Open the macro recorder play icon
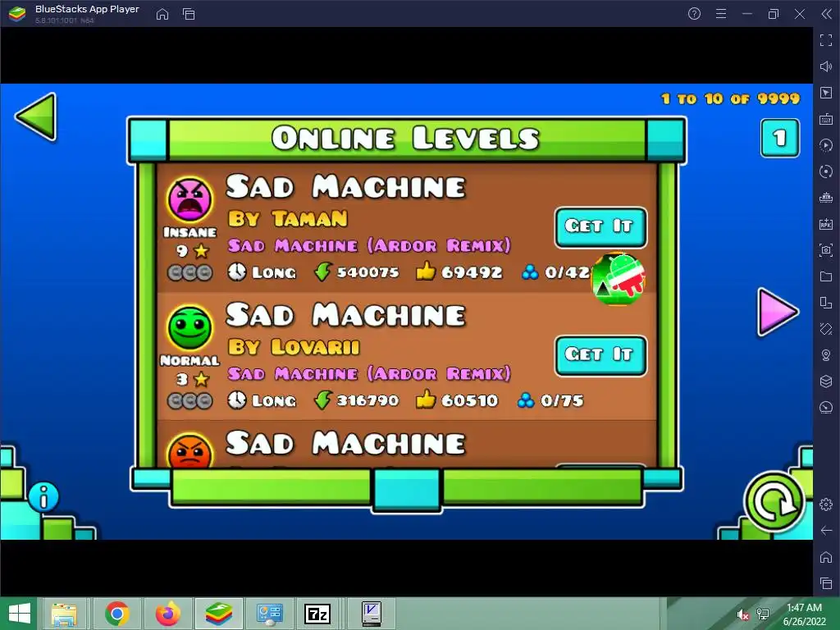Viewport: 840px width, 630px height. tap(826, 145)
